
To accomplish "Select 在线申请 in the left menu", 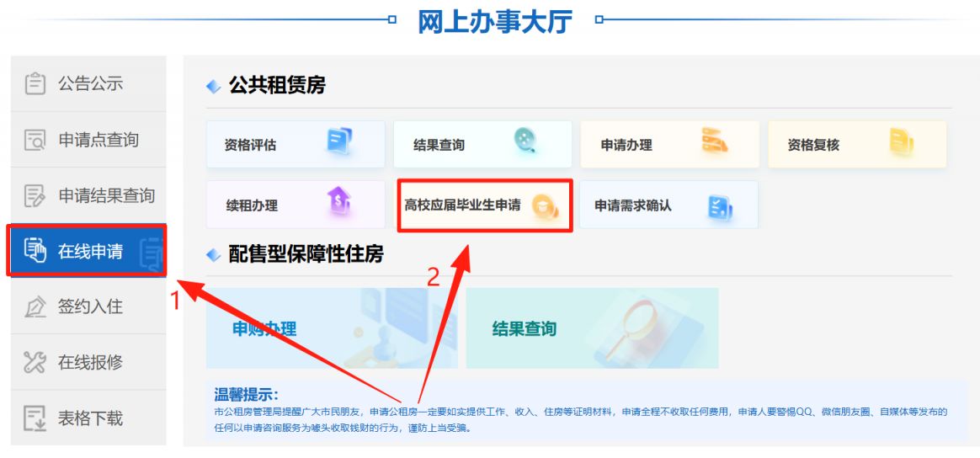I will click(87, 251).
